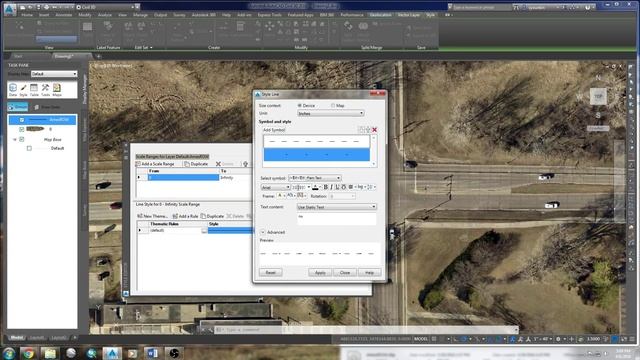Open the Rotation dropdown
The height and width of the screenshot is (360, 640).
(x=342, y=196)
